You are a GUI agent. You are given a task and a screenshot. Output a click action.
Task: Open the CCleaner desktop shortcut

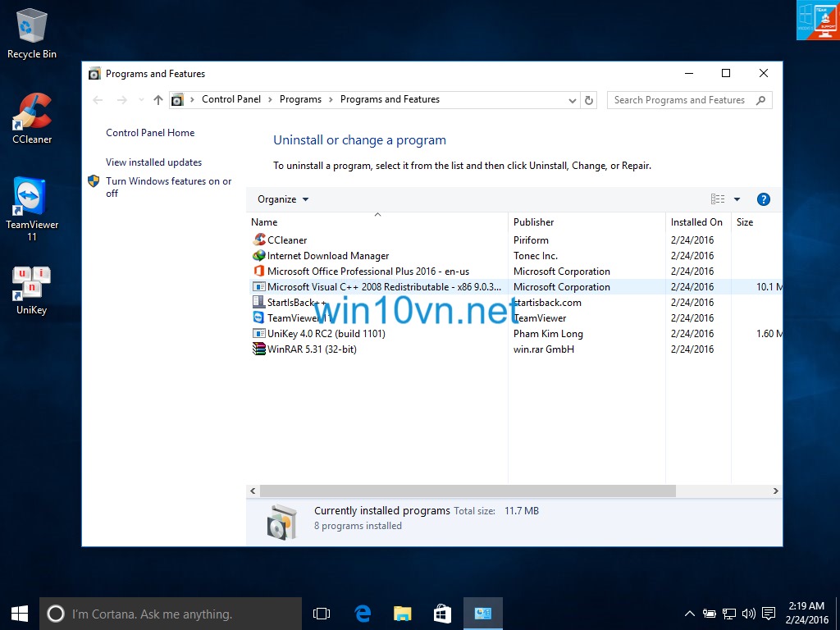[32, 118]
